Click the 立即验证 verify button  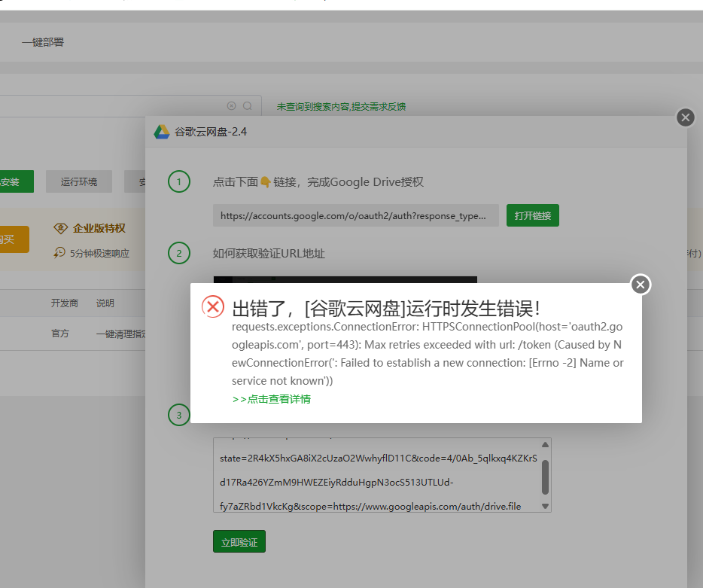tap(239, 541)
